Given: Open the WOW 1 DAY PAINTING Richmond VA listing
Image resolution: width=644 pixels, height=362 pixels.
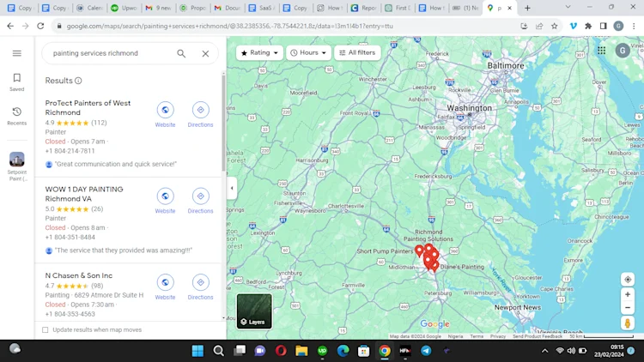Looking at the screenshot, I should (x=84, y=194).
